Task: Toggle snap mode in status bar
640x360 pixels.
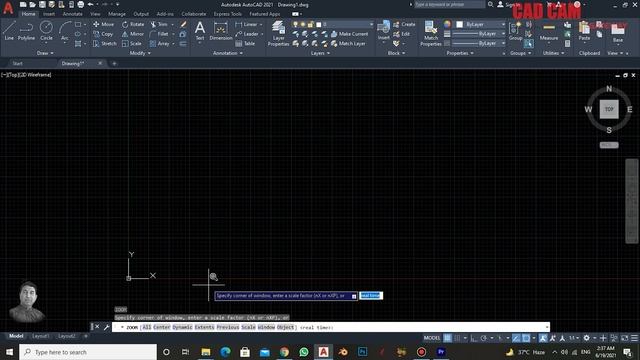Action: tap(458, 338)
